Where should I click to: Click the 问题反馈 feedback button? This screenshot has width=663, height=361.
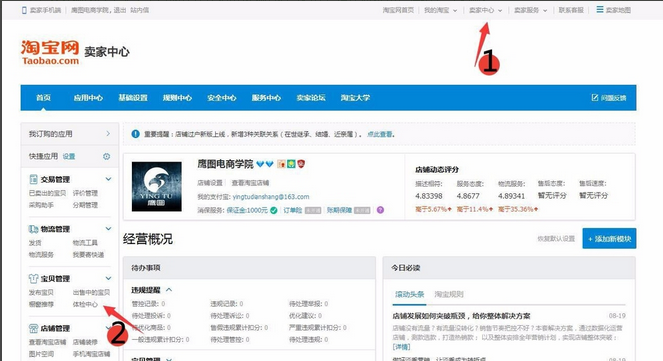(609, 98)
